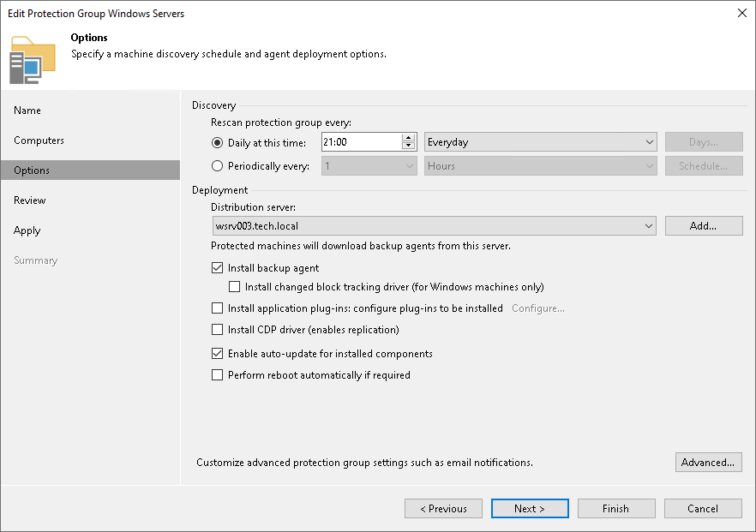The width and height of the screenshot is (756, 532).
Task: Open advanced protection group settings
Action: tap(708, 462)
